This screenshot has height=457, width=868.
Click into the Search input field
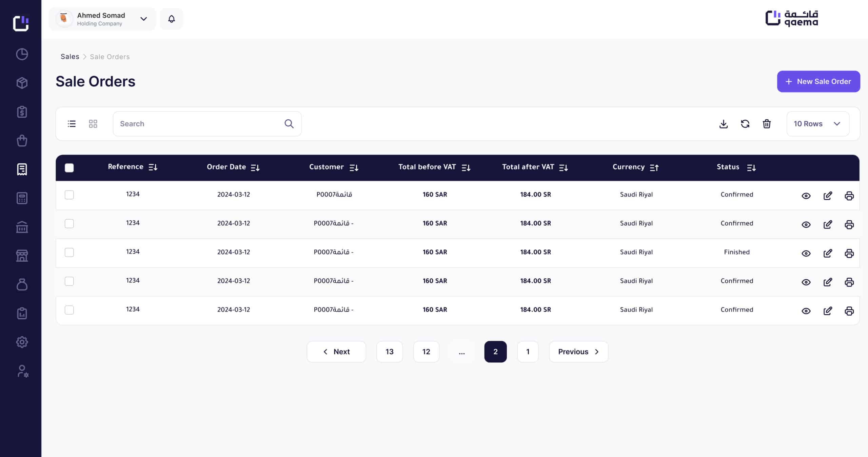pyautogui.click(x=200, y=124)
